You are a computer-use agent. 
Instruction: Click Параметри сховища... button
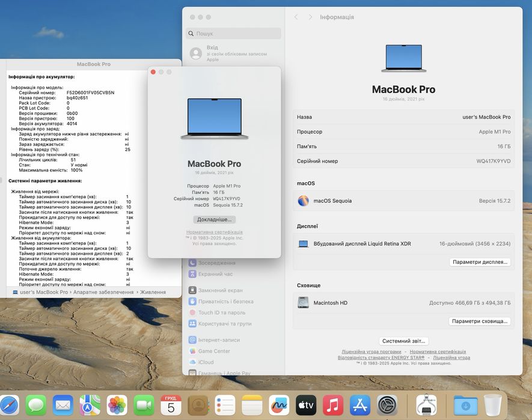pyautogui.click(x=480, y=321)
